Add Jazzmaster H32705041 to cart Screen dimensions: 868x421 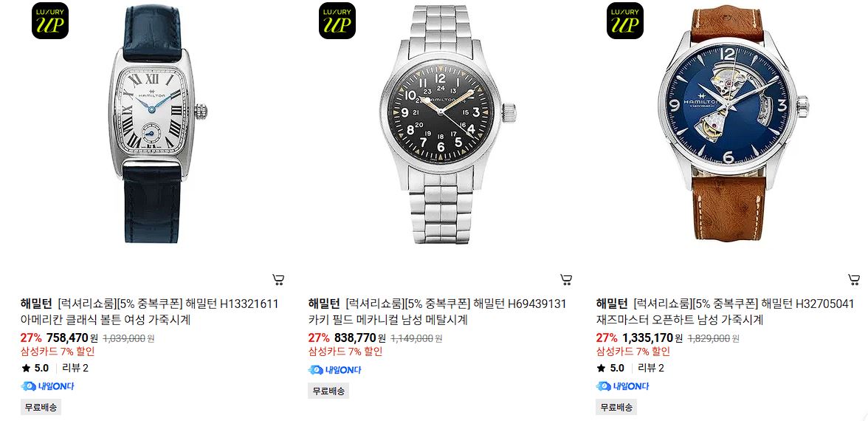pos(853,280)
